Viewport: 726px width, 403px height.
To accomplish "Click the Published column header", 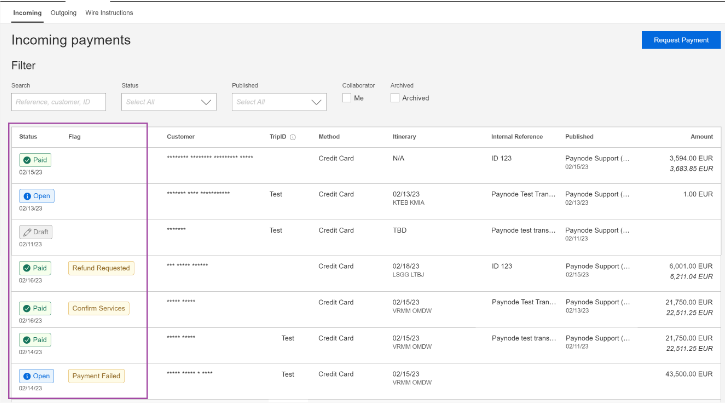I will [x=579, y=137].
